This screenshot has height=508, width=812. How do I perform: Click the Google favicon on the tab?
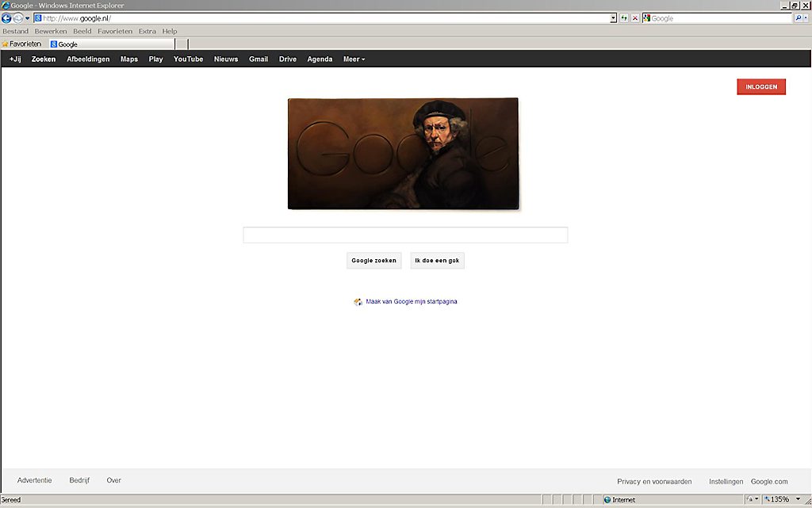[x=53, y=44]
